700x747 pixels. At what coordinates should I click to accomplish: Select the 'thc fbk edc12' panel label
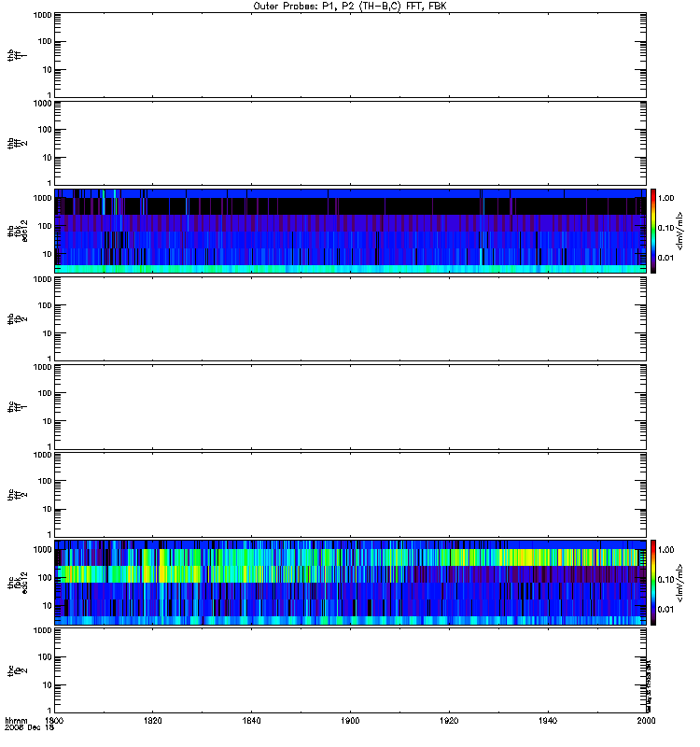point(18,583)
